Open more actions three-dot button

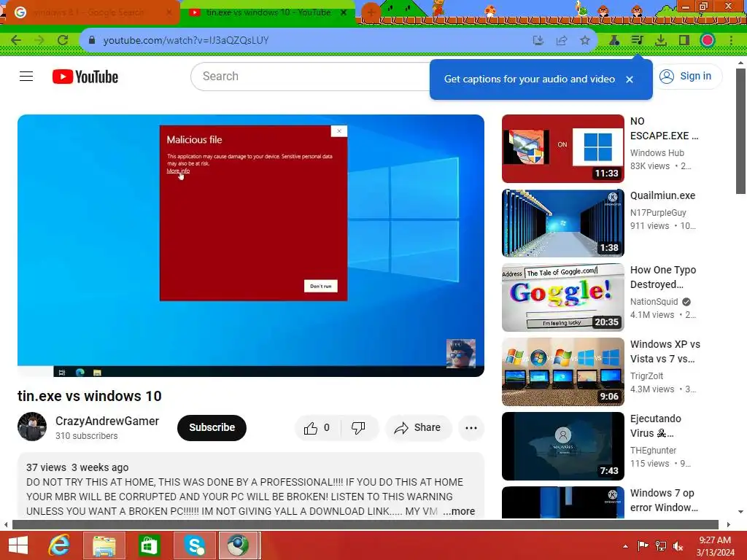[x=471, y=427]
